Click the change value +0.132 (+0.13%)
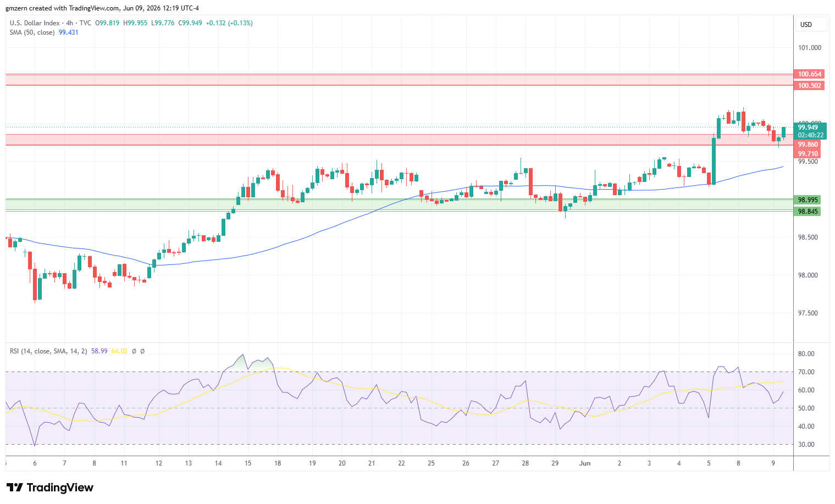The width and height of the screenshot is (835, 504). (x=229, y=23)
